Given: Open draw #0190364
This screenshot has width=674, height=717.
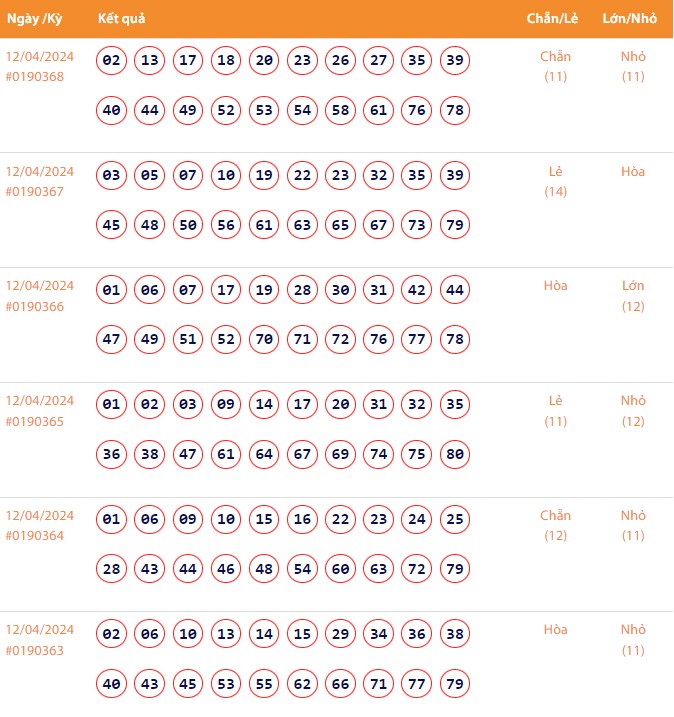Looking at the screenshot, I should click(35, 536).
